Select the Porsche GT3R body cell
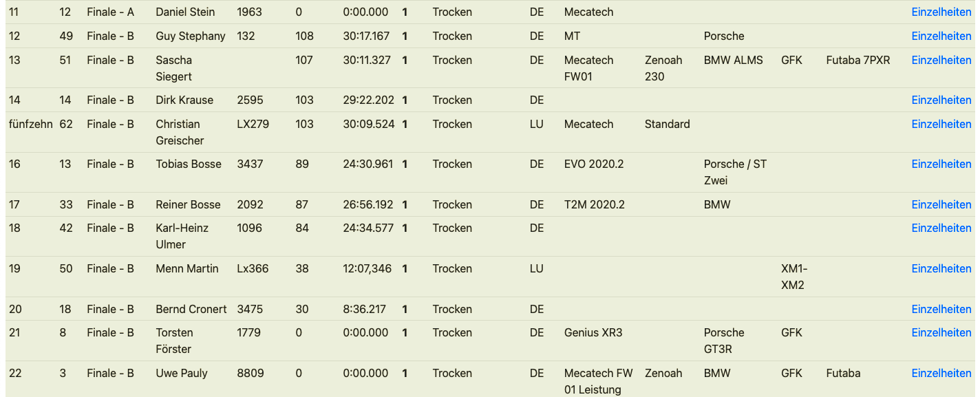This screenshot has height=397, width=980. pos(724,341)
